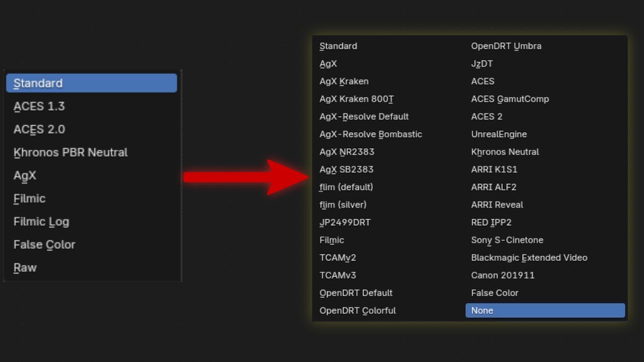Choose Blackmagic Extended Video option
This screenshot has width=644, height=362.
pyautogui.click(x=529, y=257)
